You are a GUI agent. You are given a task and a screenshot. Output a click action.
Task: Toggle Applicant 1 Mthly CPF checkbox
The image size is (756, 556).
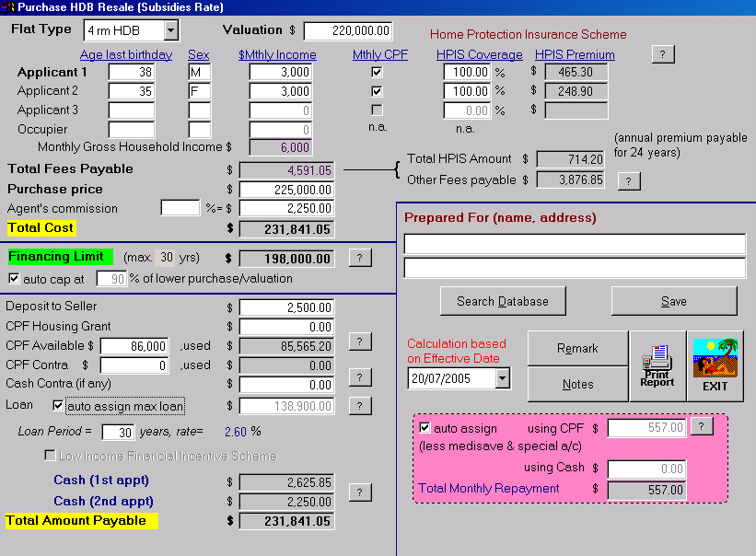tap(377, 73)
